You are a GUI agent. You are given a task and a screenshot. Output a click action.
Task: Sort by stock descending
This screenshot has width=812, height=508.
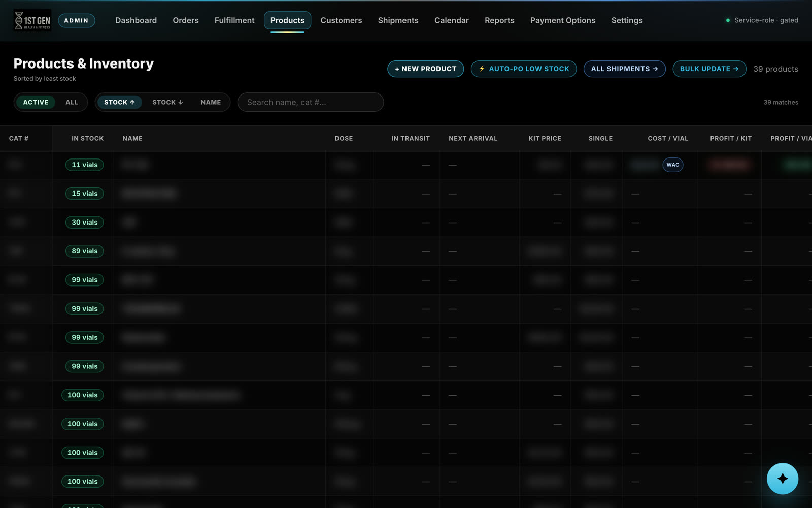click(167, 102)
